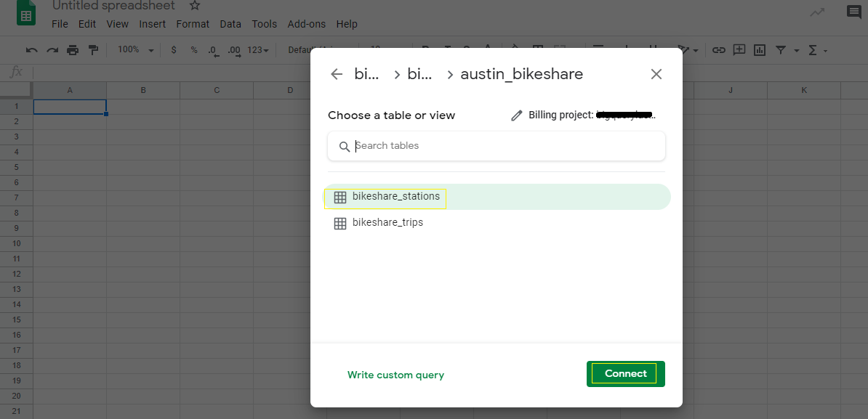The height and width of the screenshot is (419, 868).
Task: Go to the first 'bi...' breadcrumb
Action: coord(366,74)
